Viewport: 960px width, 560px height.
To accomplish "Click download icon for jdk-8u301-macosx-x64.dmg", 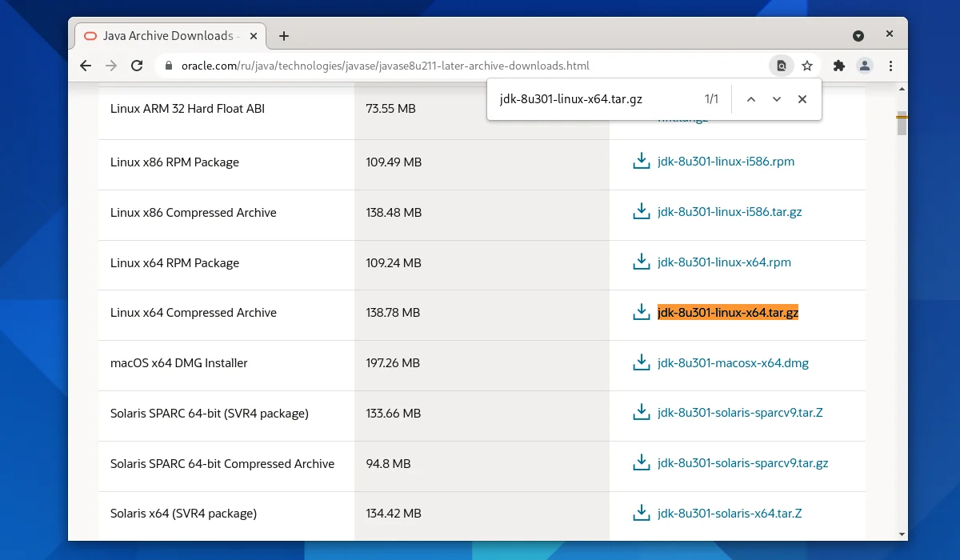I will (x=641, y=363).
